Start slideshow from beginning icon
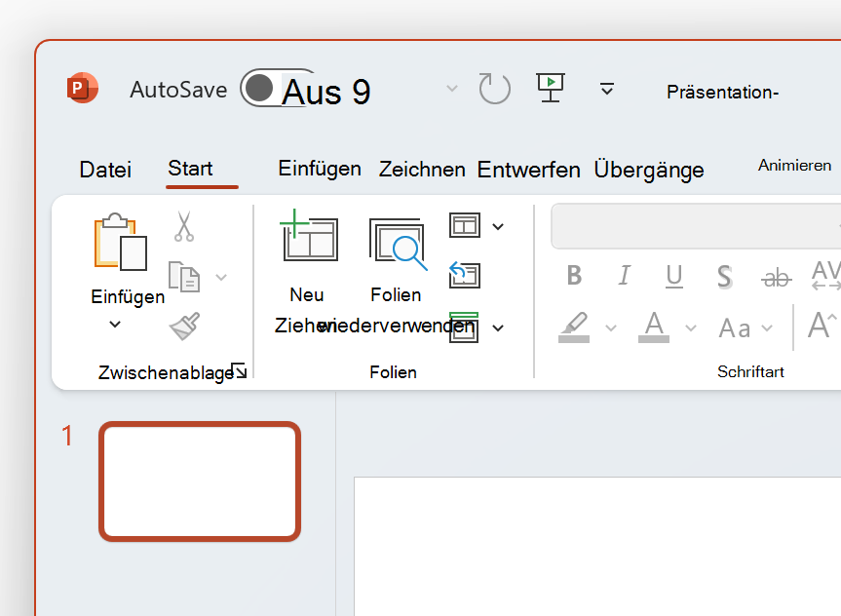 pyautogui.click(x=551, y=88)
